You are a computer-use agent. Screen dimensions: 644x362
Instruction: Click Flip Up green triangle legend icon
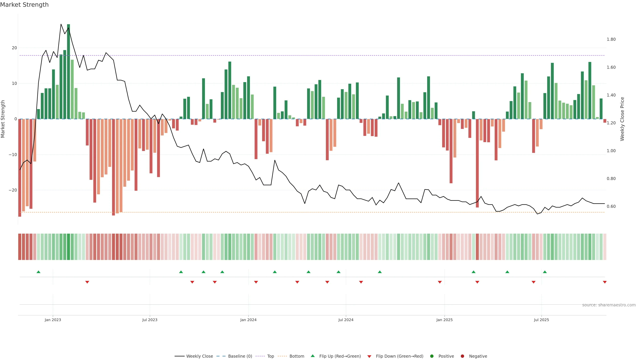pos(312,356)
